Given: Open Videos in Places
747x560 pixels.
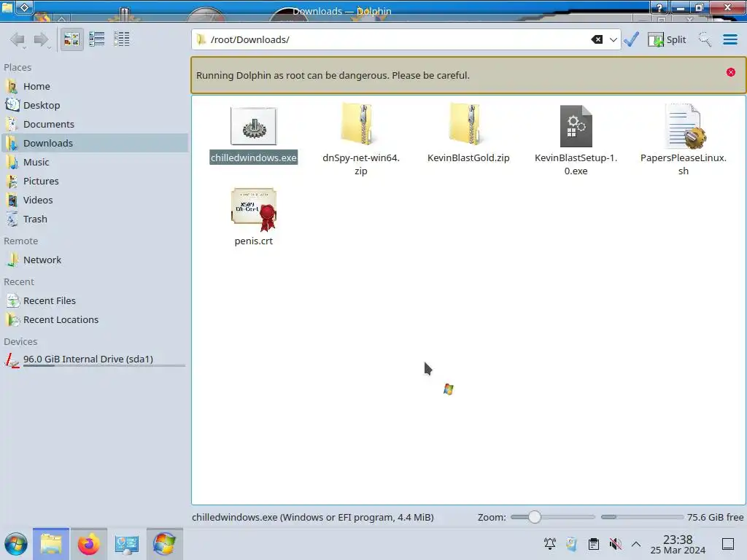Looking at the screenshot, I should [x=96, y=201].
